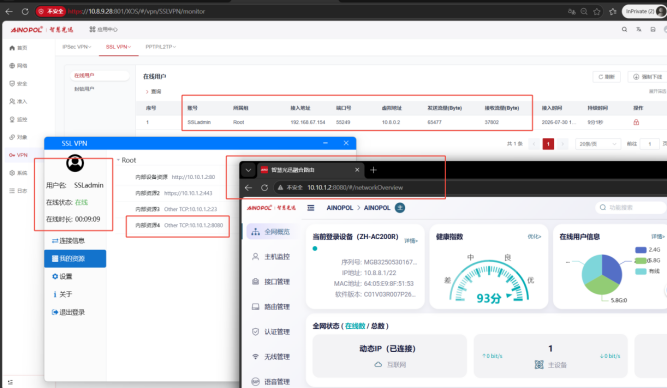The width and height of the screenshot is (667, 388).
Task: Open 语音管理 in the router sidebar
Action: click(x=271, y=382)
